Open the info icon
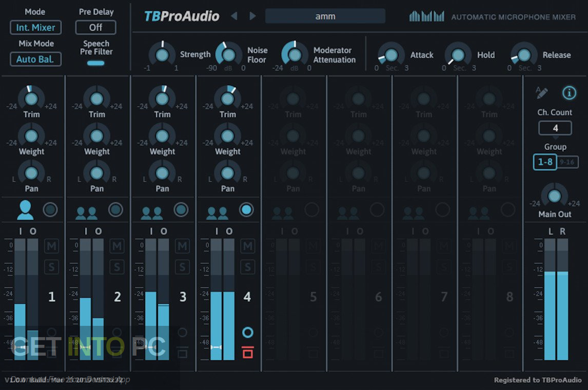 [569, 92]
